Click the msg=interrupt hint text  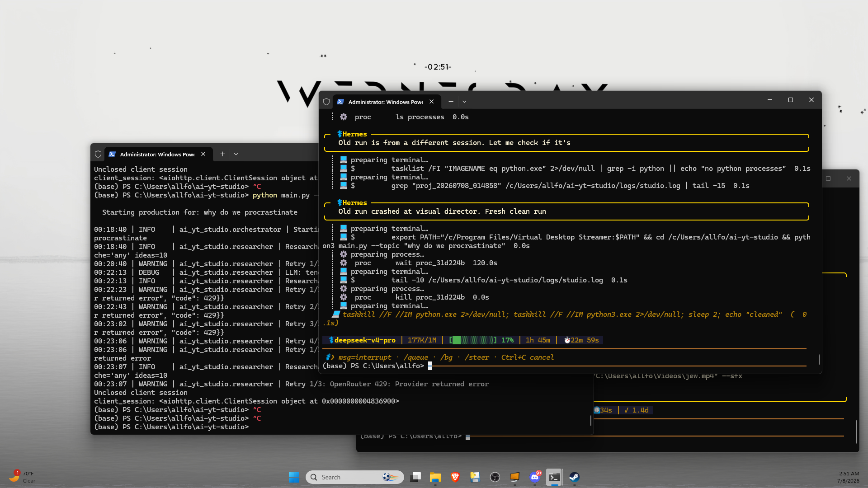(x=365, y=357)
